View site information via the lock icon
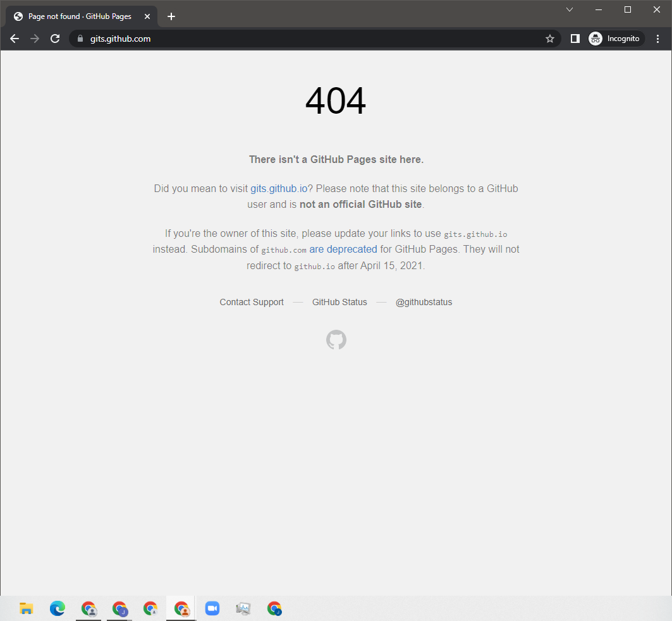Viewport: 672px width, 621px height. point(80,39)
